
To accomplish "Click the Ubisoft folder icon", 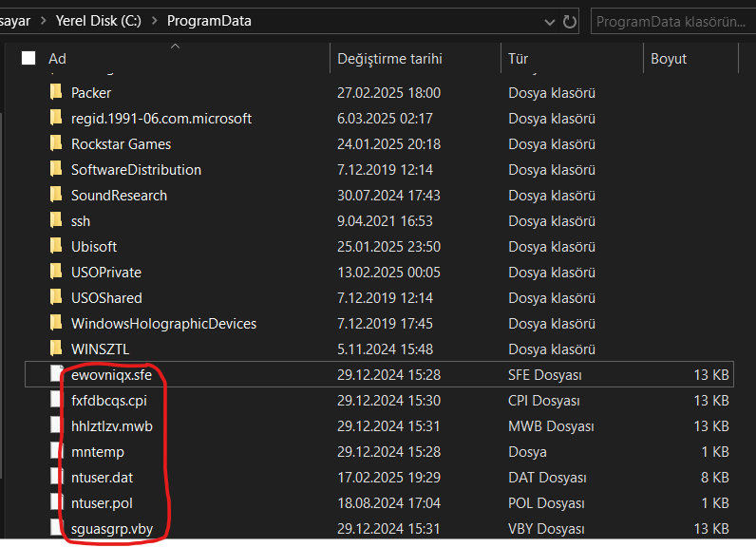I will (56, 245).
